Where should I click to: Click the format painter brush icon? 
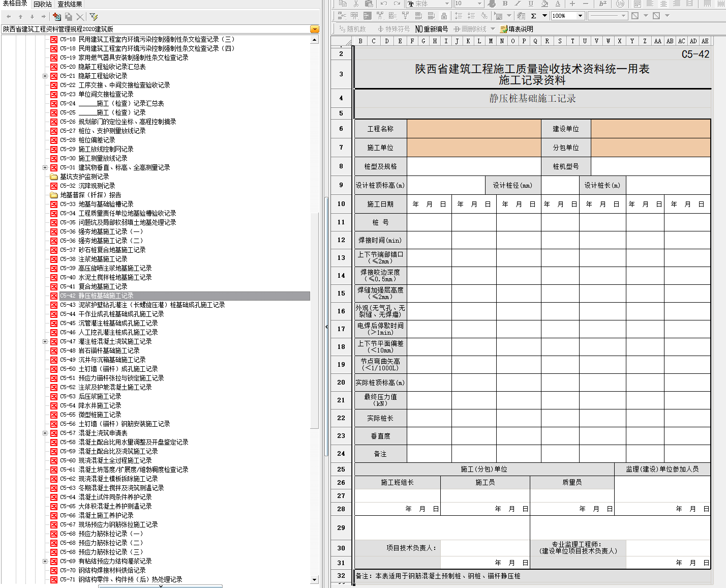(492, 4)
